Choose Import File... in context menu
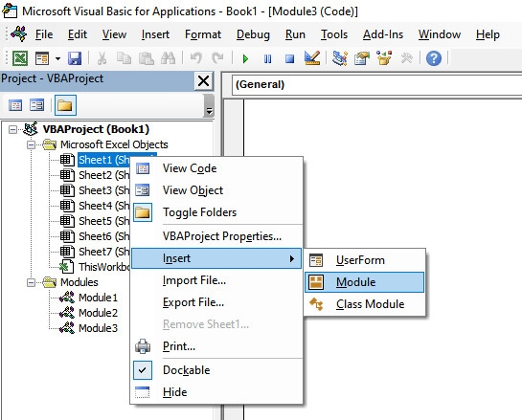The height and width of the screenshot is (420, 522). pos(216,280)
